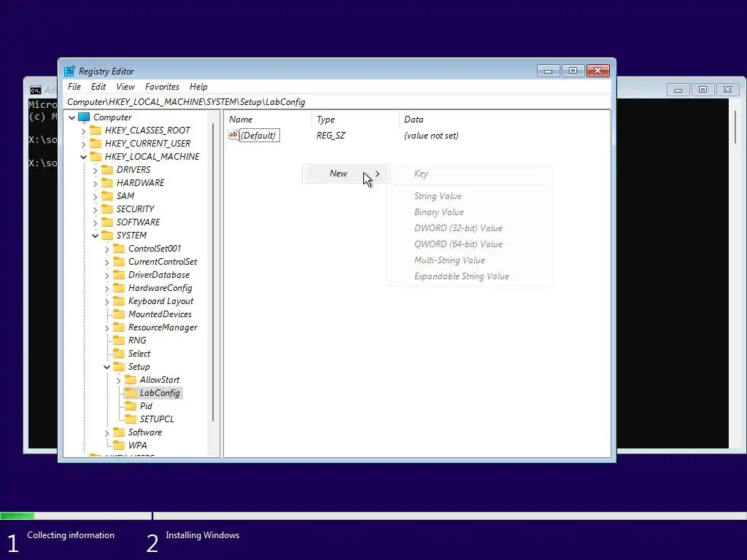Click the SAM folder icon
This screenshot has width=747, height=560.
tap(108, 195)
